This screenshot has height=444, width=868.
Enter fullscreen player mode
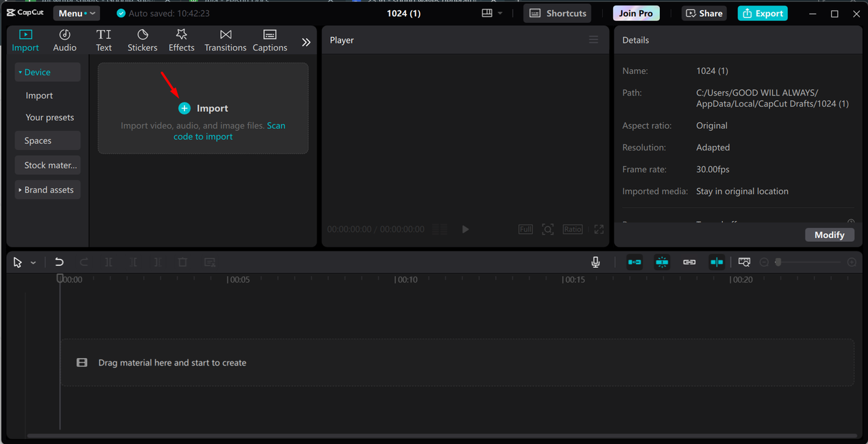(x=599, y=230)
